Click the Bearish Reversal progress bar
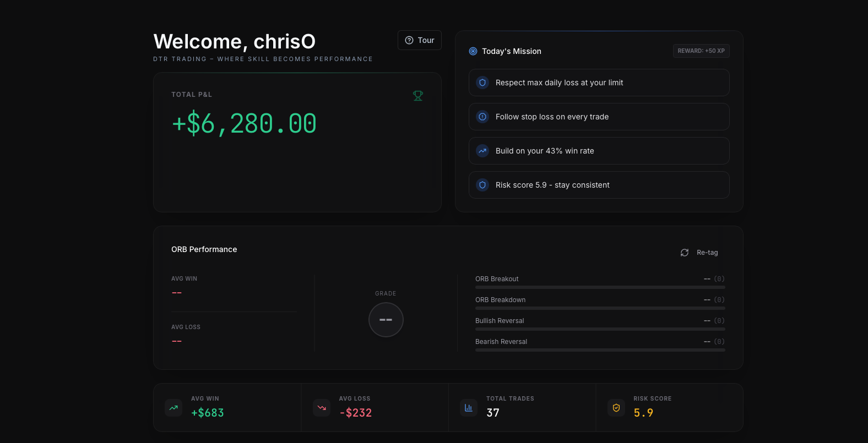The image size is (868, 443). point(600,350)
